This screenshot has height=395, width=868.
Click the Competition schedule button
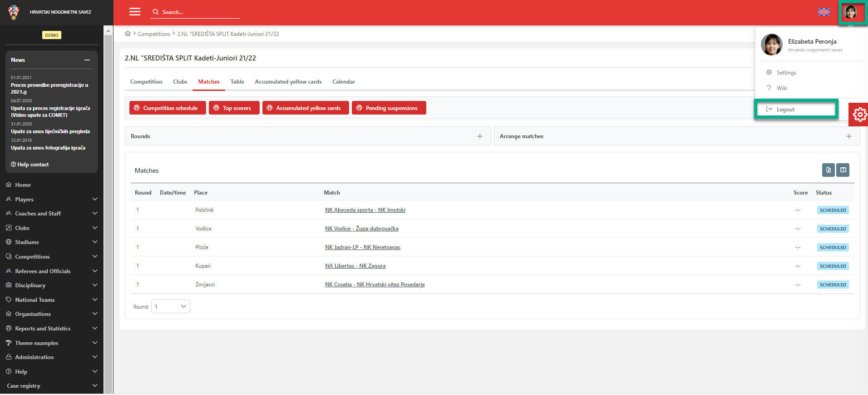(168, 108)
